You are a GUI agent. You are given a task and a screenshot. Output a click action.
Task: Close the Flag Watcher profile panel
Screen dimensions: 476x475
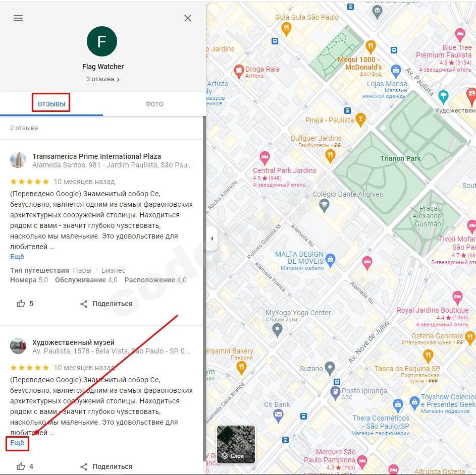point(188,18)
